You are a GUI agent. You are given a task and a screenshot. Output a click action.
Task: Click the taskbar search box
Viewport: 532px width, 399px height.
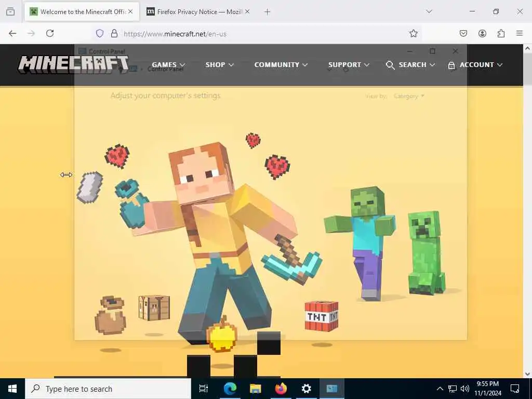[x=108, y=389]
